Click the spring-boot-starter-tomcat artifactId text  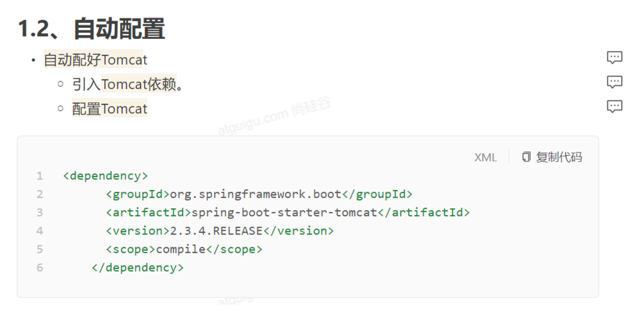coord(284,213)
